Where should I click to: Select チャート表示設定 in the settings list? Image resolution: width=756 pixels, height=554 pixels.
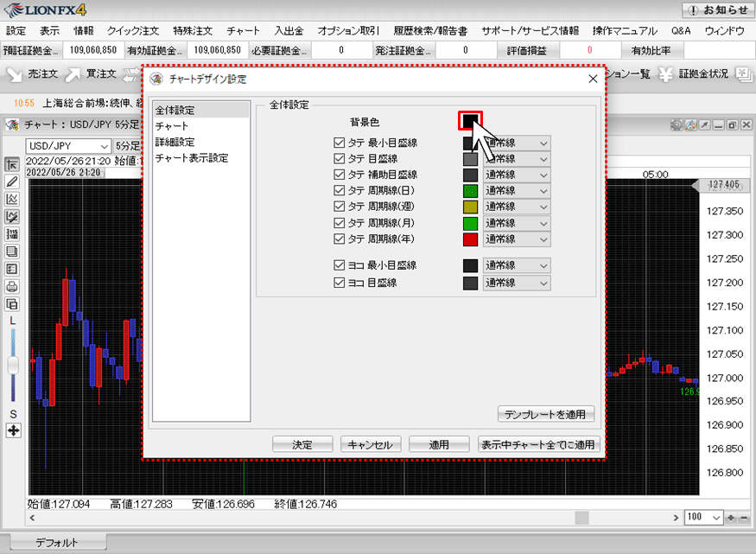192,157
